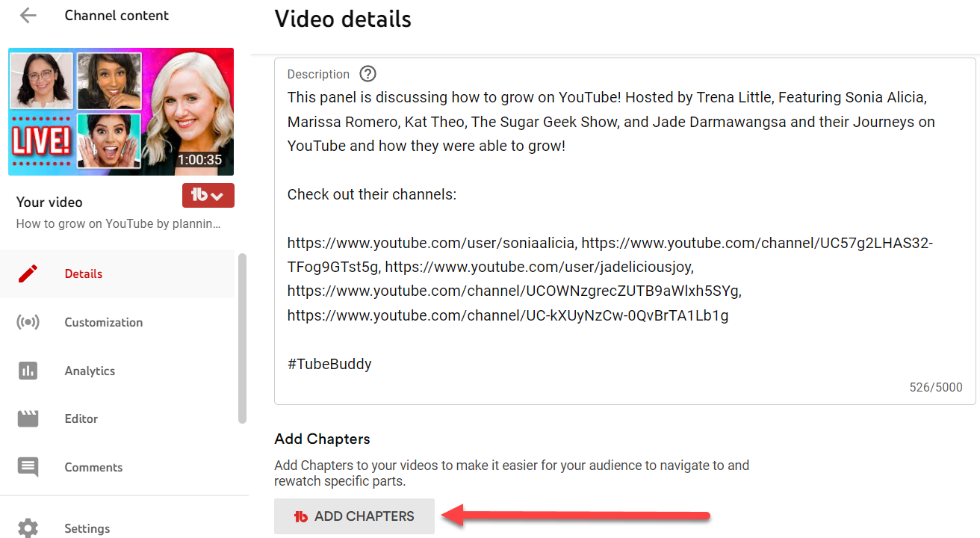The height and width of the screenshot is (538, 980).
Task: Click the Channel content header text
Action: 117,16
